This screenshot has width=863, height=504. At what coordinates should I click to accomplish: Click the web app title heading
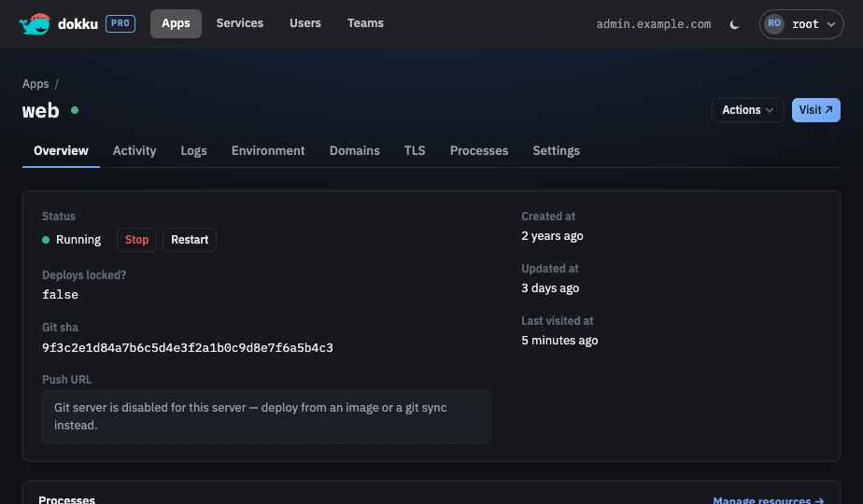pos(41,110)
